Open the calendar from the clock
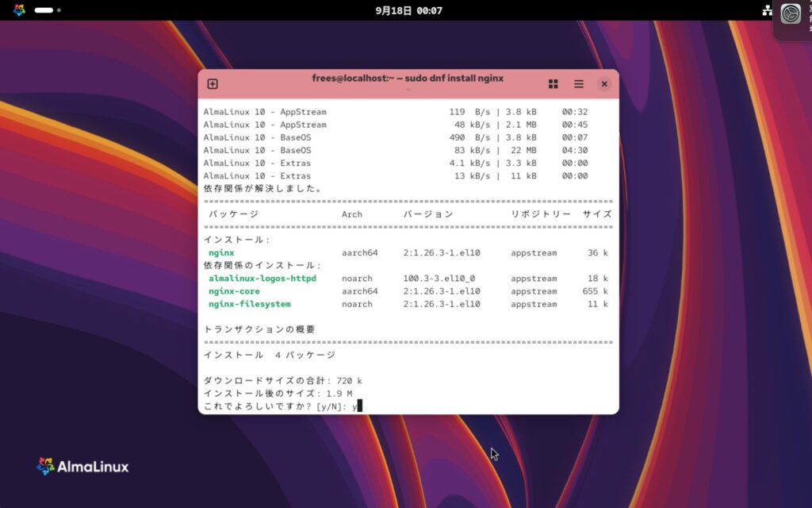Image resolution: width=812 pixels, height=508 pixels. click(x=408, y=10)
